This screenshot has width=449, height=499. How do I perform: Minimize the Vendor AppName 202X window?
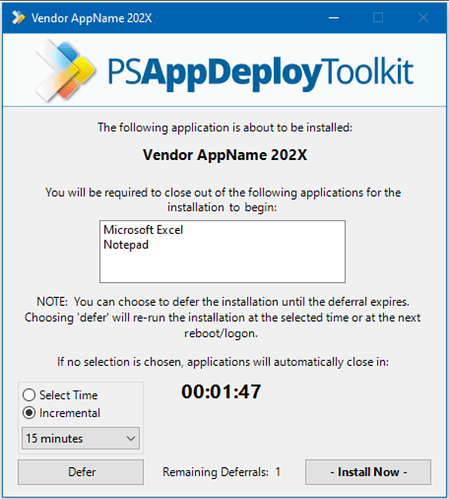click(334, 17)
